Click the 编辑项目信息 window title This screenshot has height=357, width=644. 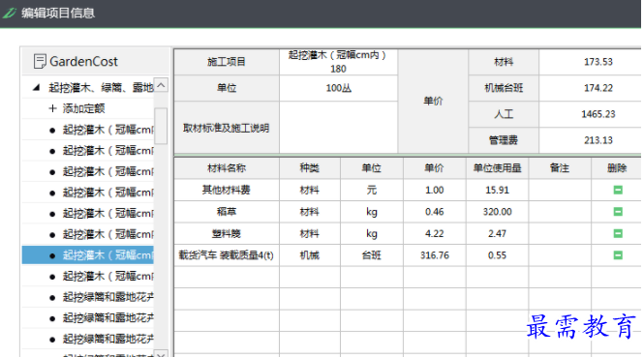tap(58, 13)
